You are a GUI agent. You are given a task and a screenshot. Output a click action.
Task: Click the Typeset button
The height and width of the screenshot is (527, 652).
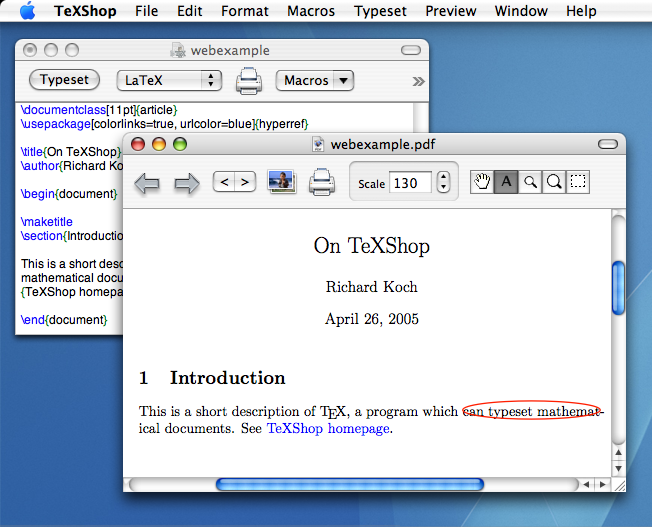(x=65, y=80)
